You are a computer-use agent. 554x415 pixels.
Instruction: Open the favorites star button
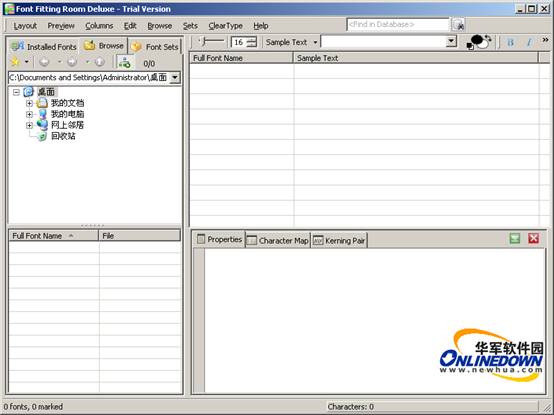[15, 62]
